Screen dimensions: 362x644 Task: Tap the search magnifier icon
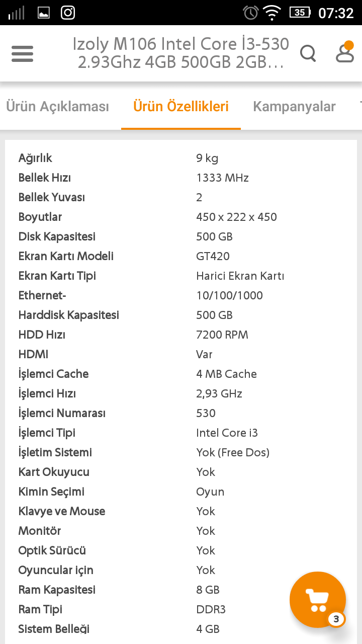308,53
